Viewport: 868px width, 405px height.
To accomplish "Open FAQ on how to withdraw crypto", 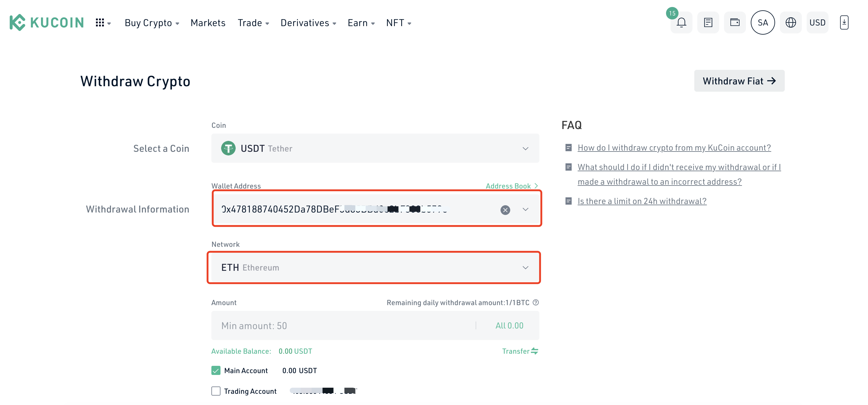I will coord(674,148).
